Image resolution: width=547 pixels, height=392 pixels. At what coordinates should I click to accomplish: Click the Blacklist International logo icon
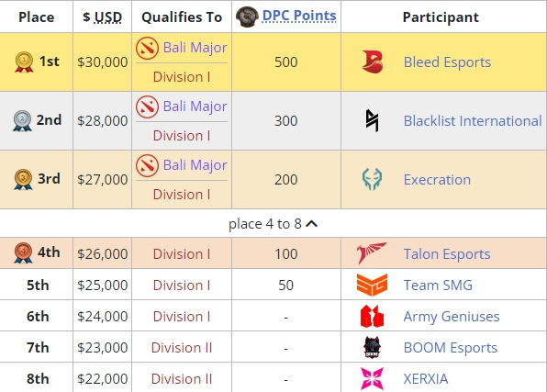coord(373,121)
